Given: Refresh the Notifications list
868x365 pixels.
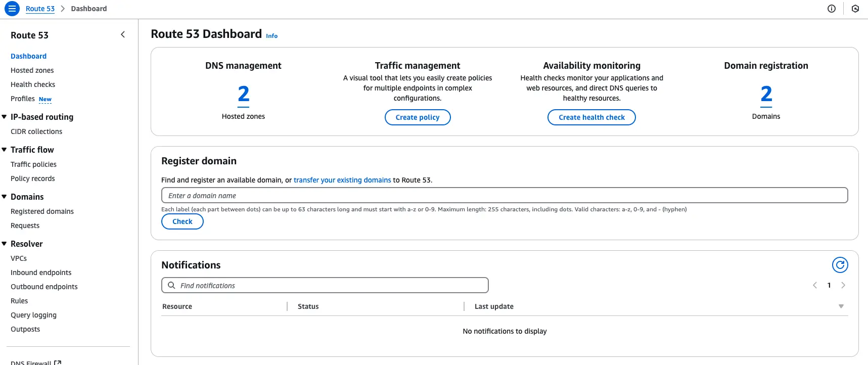Looking at the screenshot, I should point(840,265).
